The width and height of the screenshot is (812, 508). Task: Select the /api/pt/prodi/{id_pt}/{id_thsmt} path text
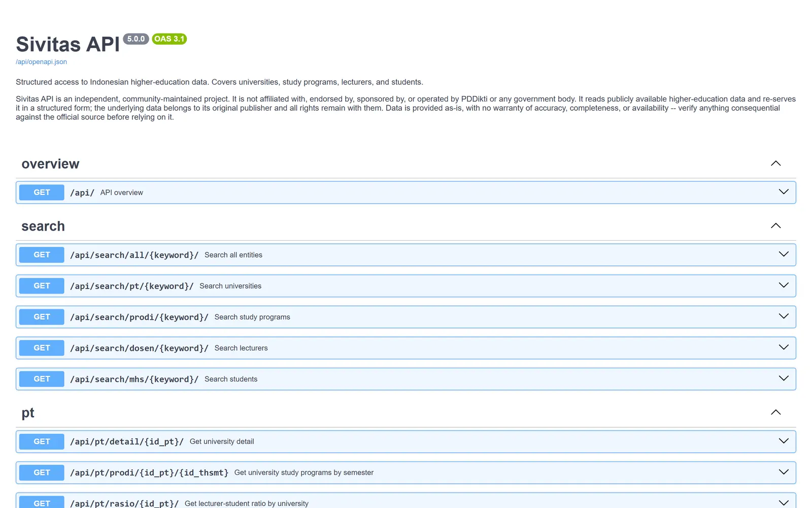tap(149, 472)
